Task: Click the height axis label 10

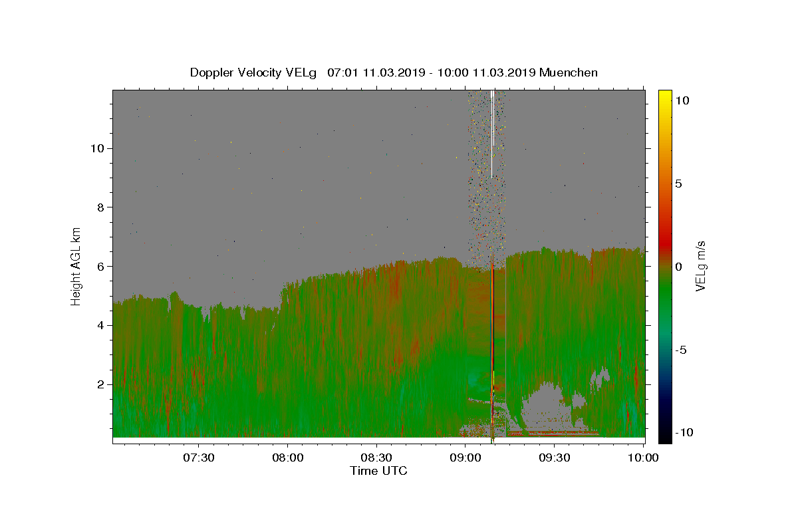Action: coord(98,148)
